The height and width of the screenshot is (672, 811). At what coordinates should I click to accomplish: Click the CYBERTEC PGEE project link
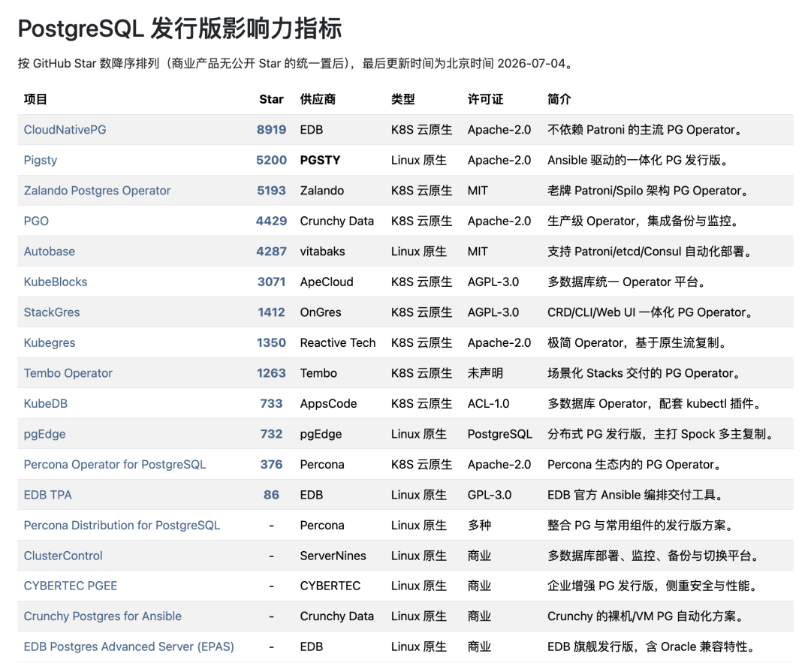[x=71, y=586]
